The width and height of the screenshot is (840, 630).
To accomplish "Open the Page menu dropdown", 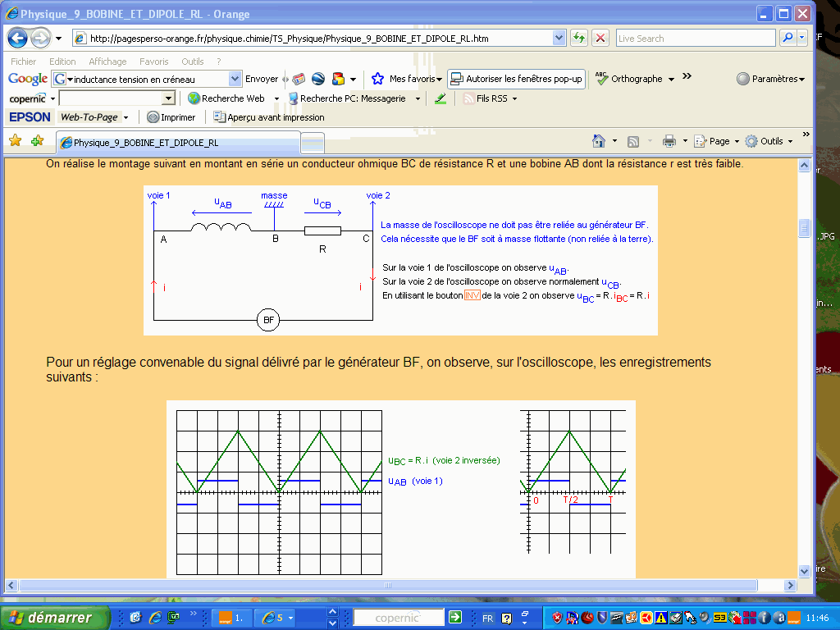I will coord(737,141).
